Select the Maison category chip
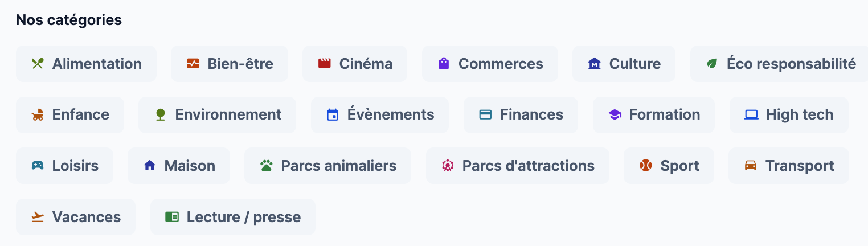The image size is (868, 246). pyautogui.click(x=179, y=166)
